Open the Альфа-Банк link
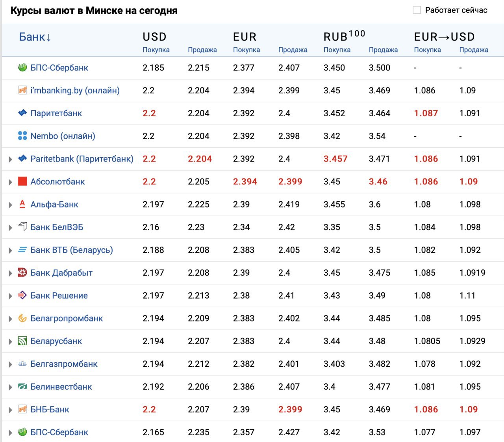This screenshot has width=504, height=442. [54, 204]
